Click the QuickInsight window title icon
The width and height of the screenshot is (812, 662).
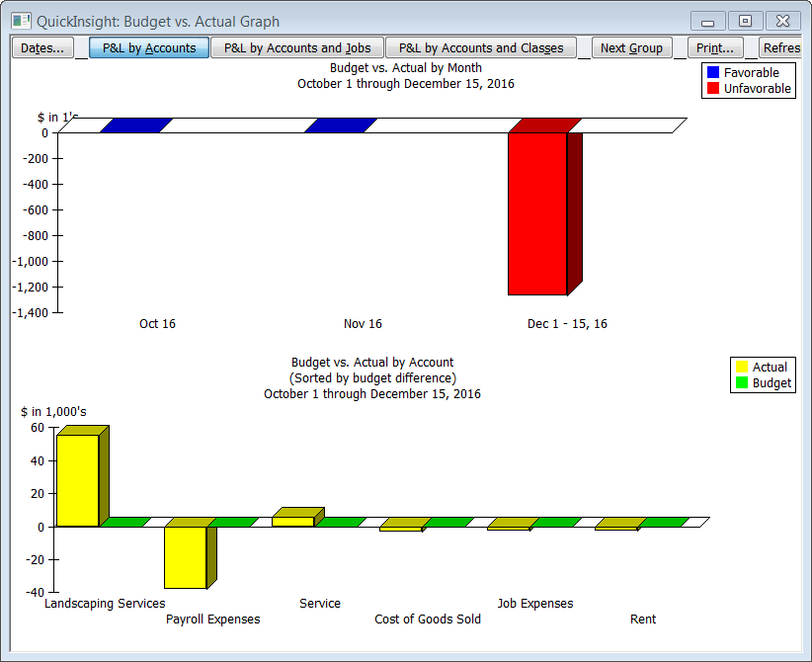[21, 21]
